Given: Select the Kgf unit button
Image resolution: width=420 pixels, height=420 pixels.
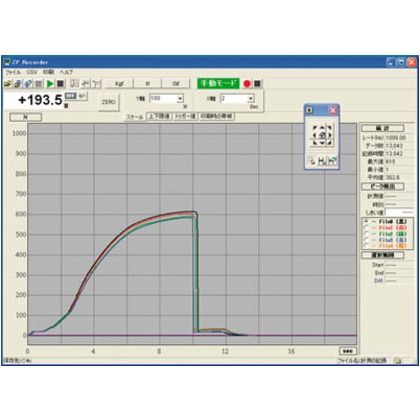Looking at the screenshot, I should coord(119,84).
